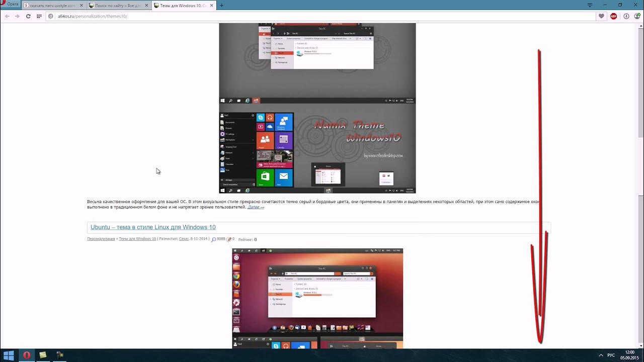The width and height of the screenshot is (644, 362).
Task: Add page to bookmarks with heart icon
Action: [x=601, y=16]
